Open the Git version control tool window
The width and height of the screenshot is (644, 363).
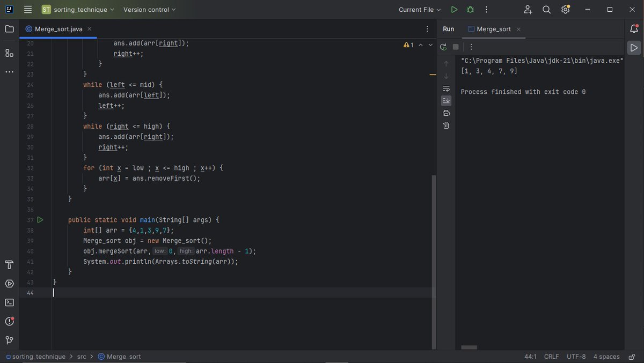[9, 340]
